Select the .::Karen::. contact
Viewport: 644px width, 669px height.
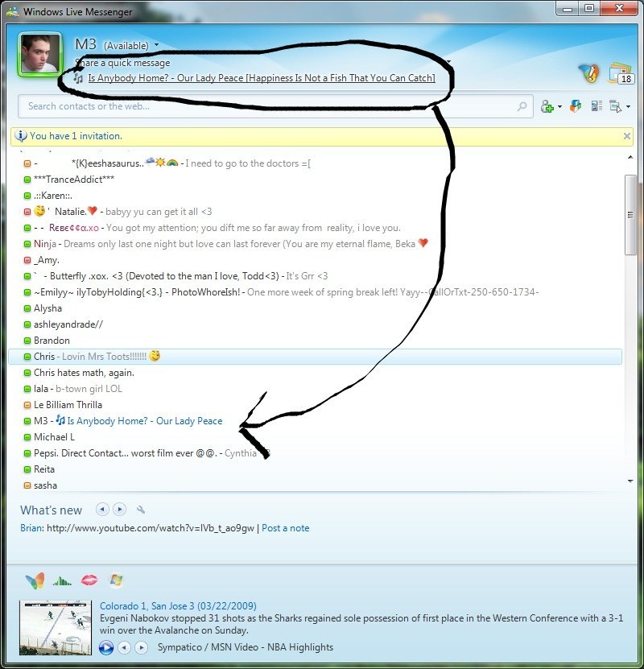tap(47, 196)
